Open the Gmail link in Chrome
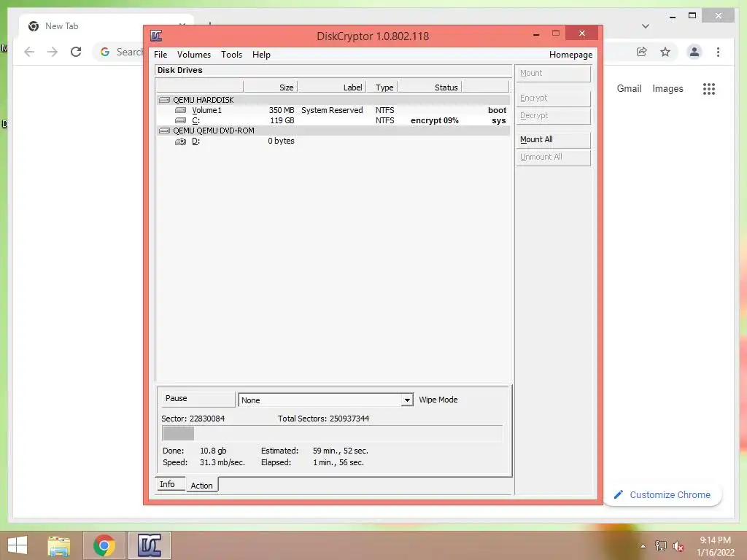The image size is (747, 560). [x=629, y=88]
